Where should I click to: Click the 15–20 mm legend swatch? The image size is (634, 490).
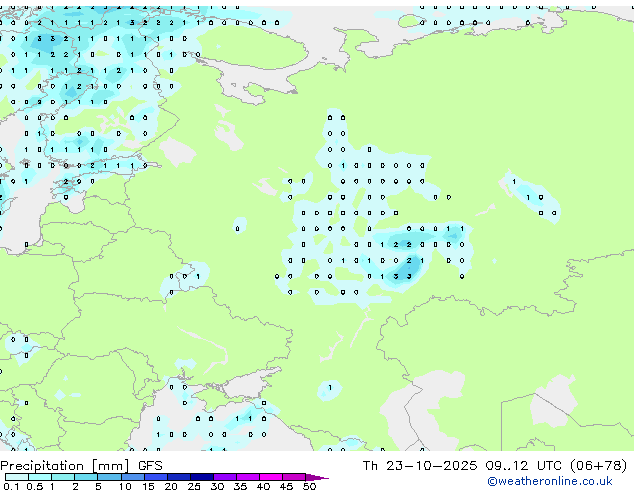[x=155, y=477]
